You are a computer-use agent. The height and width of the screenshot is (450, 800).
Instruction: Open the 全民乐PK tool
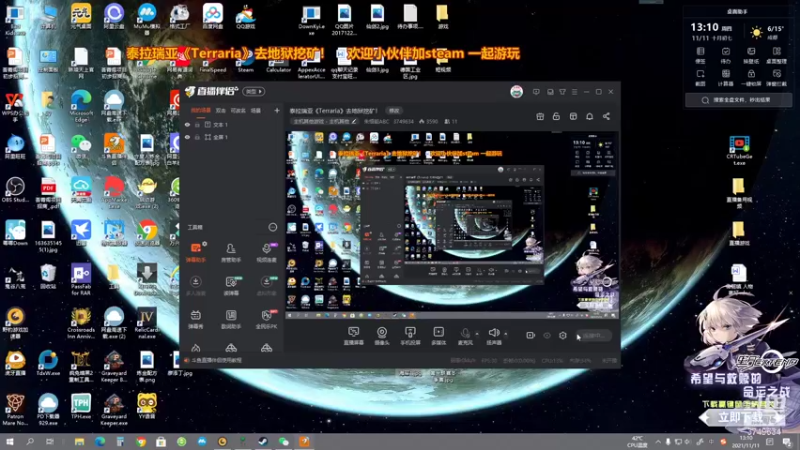(x=266, y=319)
